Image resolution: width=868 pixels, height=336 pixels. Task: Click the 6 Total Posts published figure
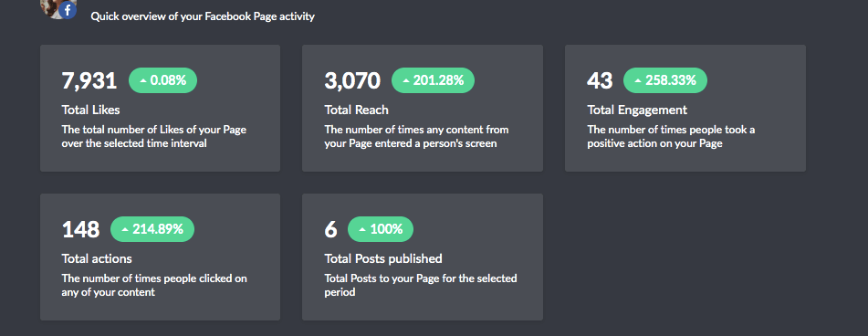click(330, 229)
